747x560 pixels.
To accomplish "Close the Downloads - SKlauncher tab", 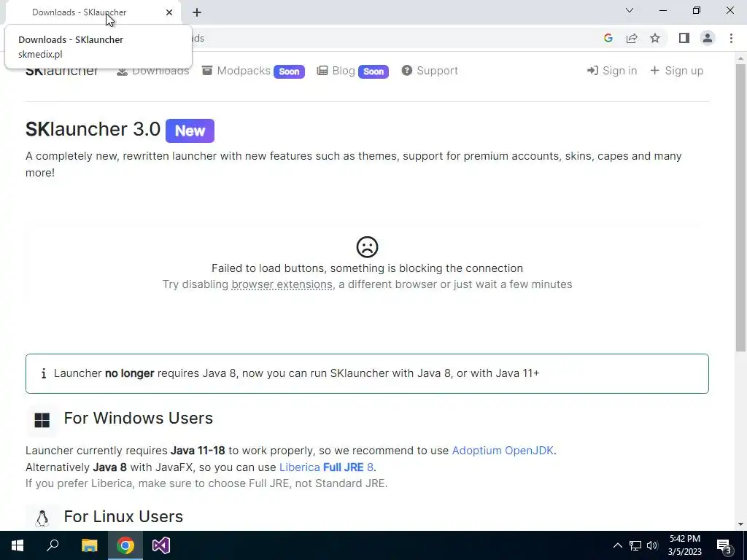I will point(169,12).
